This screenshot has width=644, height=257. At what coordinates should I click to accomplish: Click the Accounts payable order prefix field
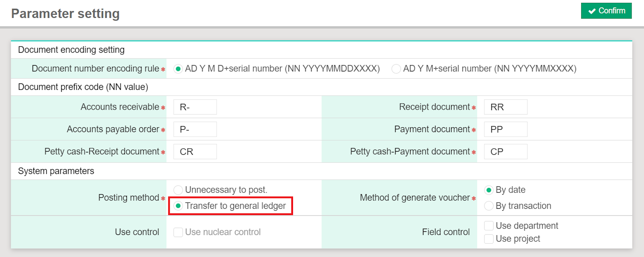[x=195, y=129]
